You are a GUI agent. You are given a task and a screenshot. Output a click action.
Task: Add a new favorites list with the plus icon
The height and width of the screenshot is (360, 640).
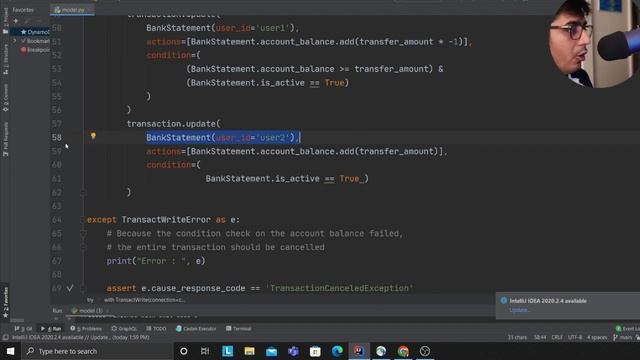point(16,20)
